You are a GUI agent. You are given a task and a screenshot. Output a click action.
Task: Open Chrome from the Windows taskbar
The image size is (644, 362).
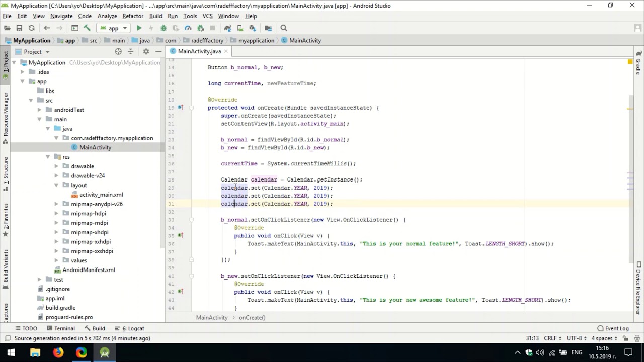[82, 353]
